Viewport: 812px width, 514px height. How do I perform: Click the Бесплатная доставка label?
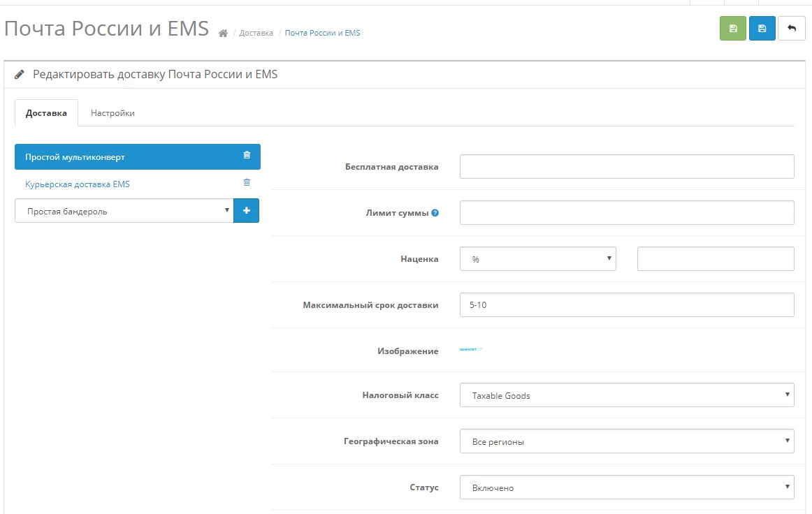coord(391,167)
